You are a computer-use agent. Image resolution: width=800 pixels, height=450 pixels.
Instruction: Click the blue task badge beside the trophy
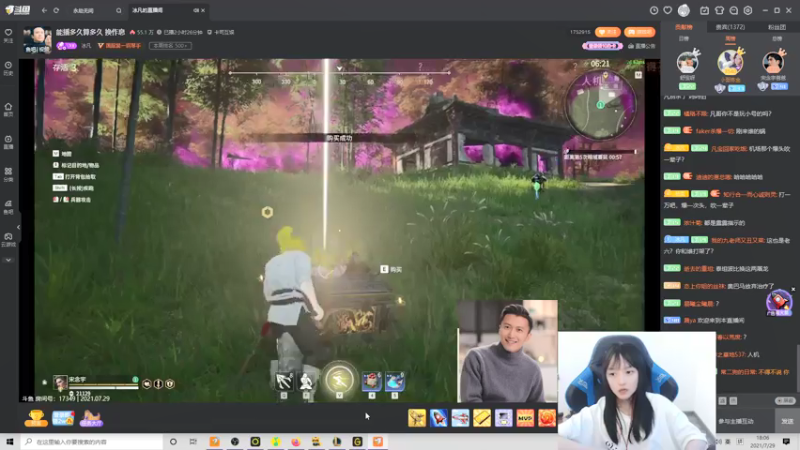(63, 418)
